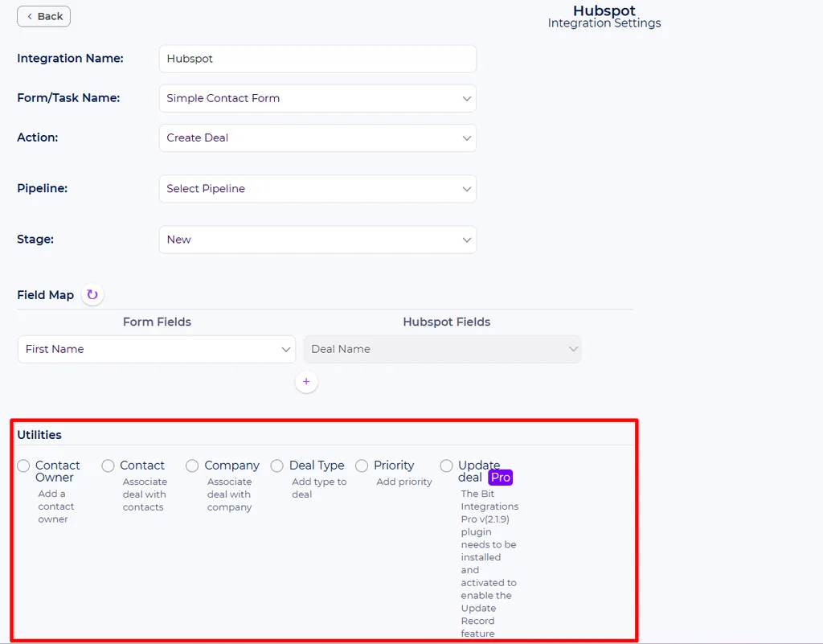823x644 pixels.
Task: Enable the Company utility option
Action: tap(192, 466)
